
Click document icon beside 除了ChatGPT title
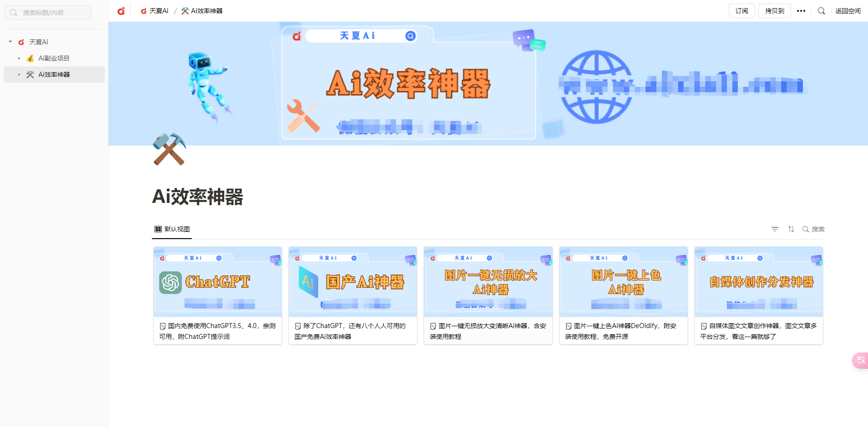(x=298, y=326)
